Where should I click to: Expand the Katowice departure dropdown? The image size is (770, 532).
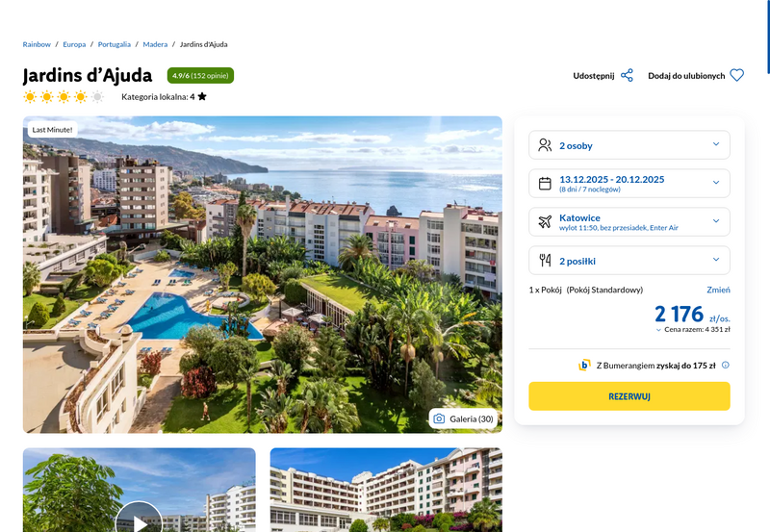point(629,222)
